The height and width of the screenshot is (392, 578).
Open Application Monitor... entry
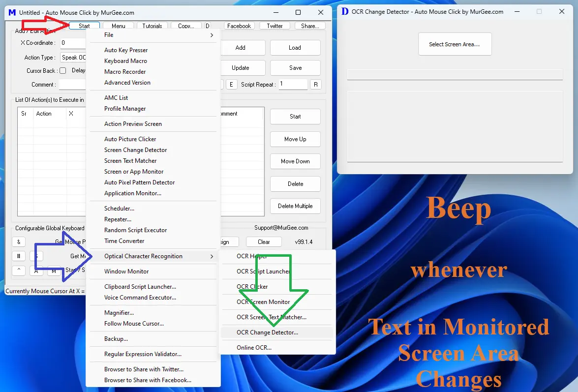click(153, 193)
